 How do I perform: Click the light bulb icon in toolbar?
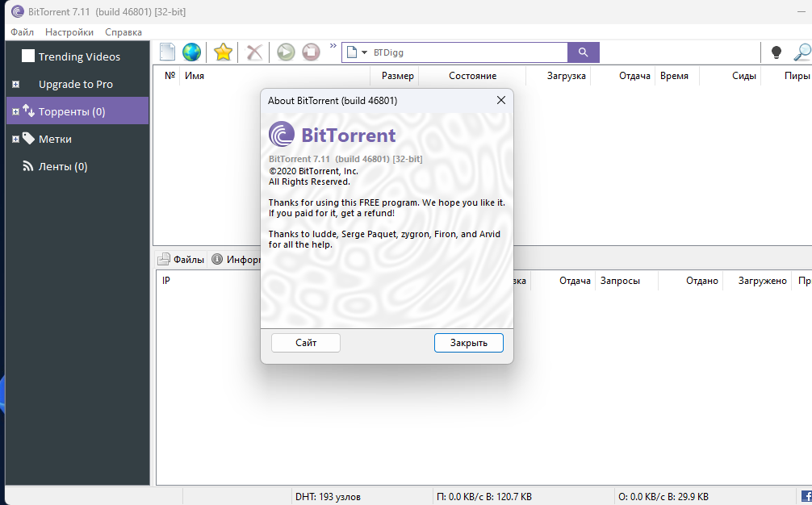pos(776,52)
